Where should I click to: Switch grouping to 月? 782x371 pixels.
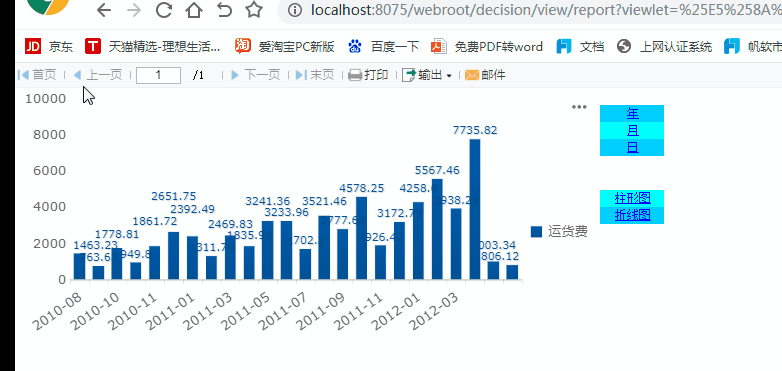click(632, 131)
